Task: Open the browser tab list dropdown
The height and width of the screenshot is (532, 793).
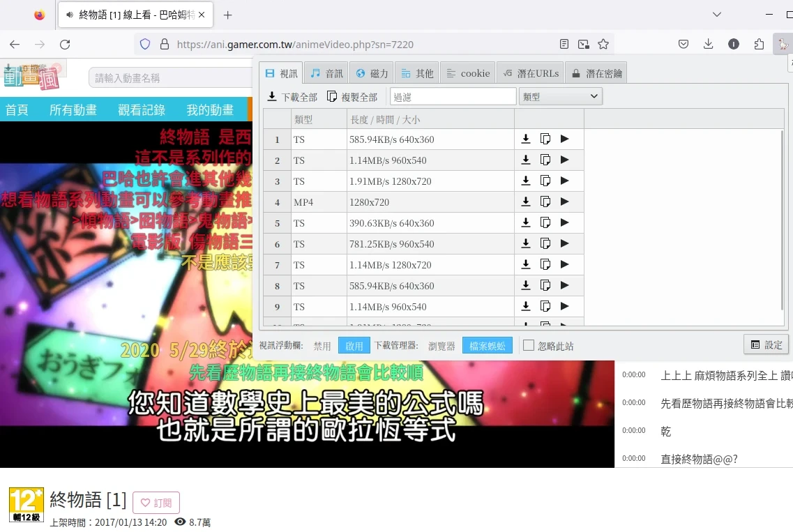Action: tap(717, 15)
